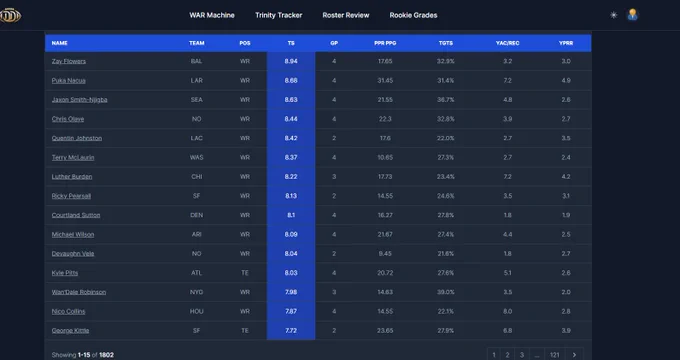Image resolution: width=680 pixels, height=360 pixels.
Task: Open Kyle Pitts player link
Action: pyautogui.click(x=65, y=273)
